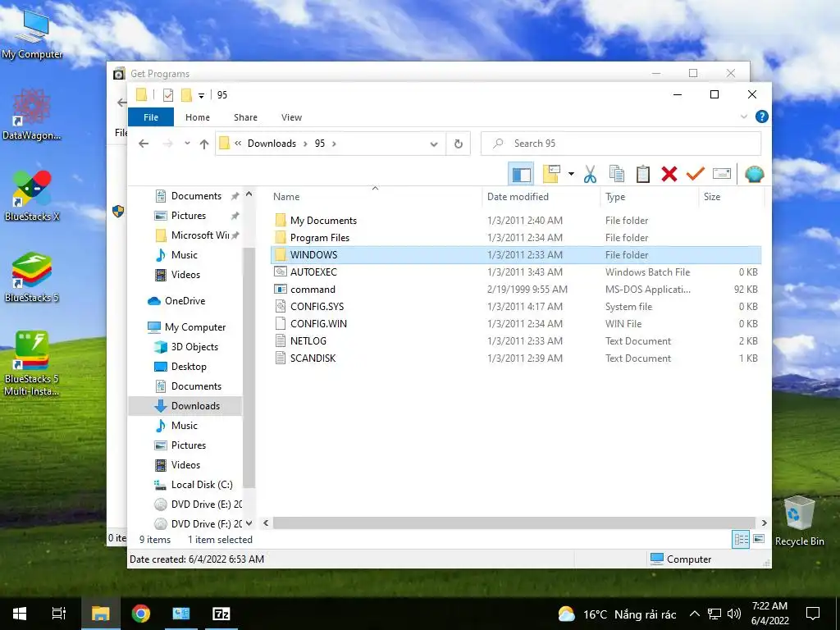Click the navigation pane scroll-up arrow
Viewport: 840px width, 630px height.
pos(249,195)
